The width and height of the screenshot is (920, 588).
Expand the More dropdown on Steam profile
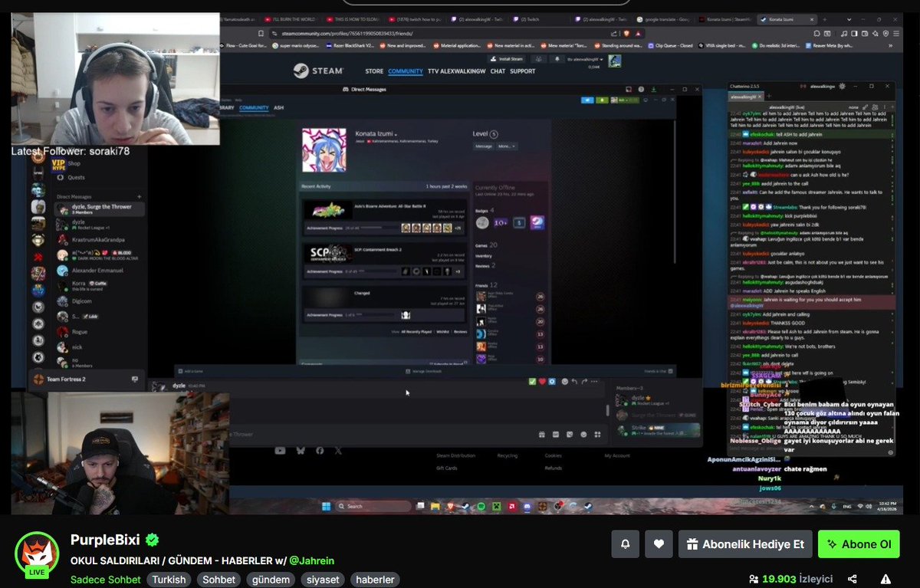coord(506,146)
